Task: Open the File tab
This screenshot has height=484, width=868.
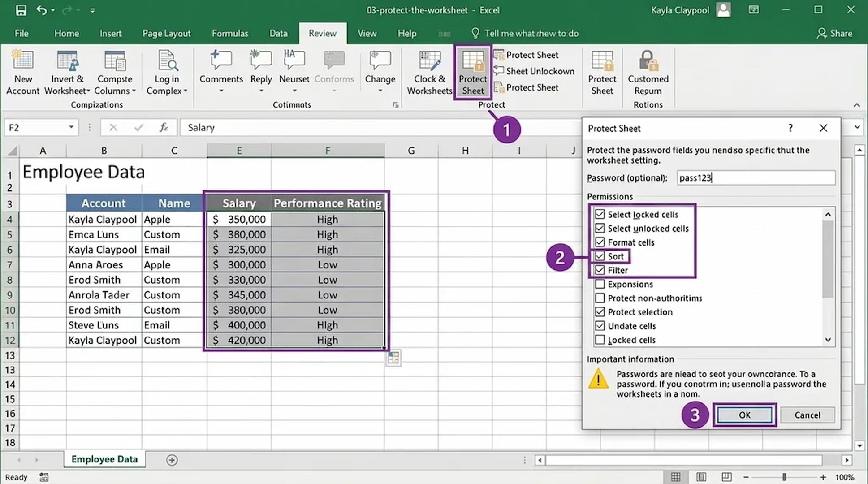Action: coord(21,33)
